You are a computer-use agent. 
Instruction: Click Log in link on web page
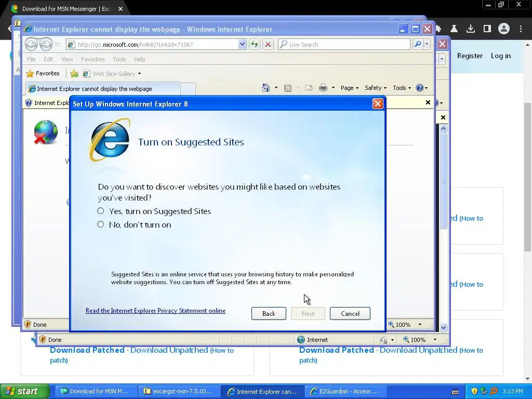[500, 56]
